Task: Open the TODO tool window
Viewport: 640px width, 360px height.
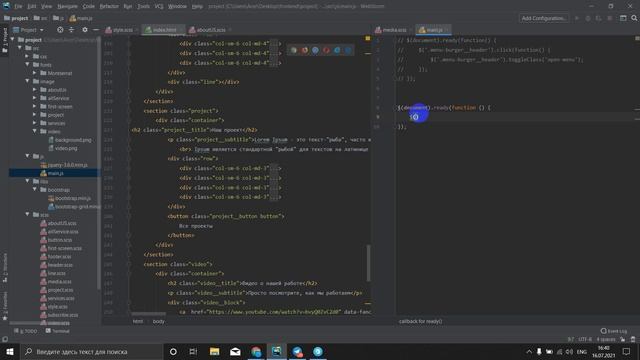Action: (25, 331)
